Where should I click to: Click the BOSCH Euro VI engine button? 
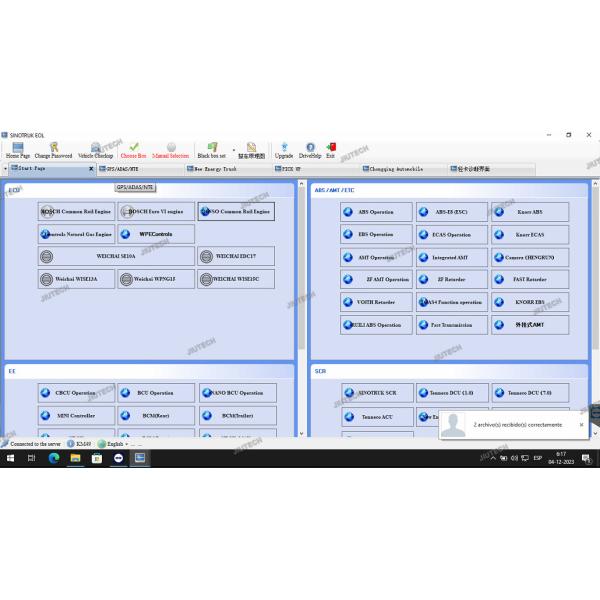point(155,212)
